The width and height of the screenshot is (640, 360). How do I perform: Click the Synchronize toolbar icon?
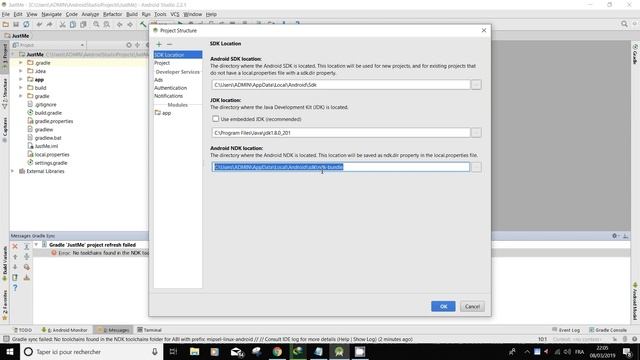[x=26, y=24]
